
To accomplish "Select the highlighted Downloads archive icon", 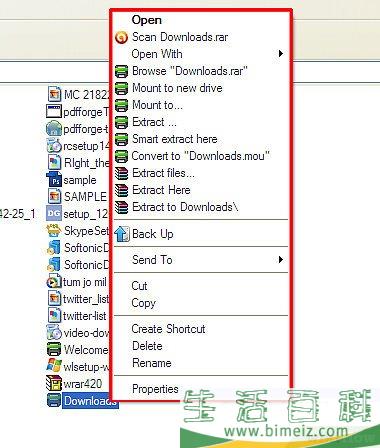I will (x=54, y=400).
